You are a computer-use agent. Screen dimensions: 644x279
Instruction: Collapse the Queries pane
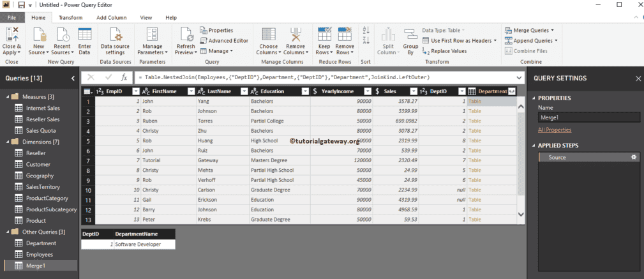pyautogui.click(x=73, y=78)
